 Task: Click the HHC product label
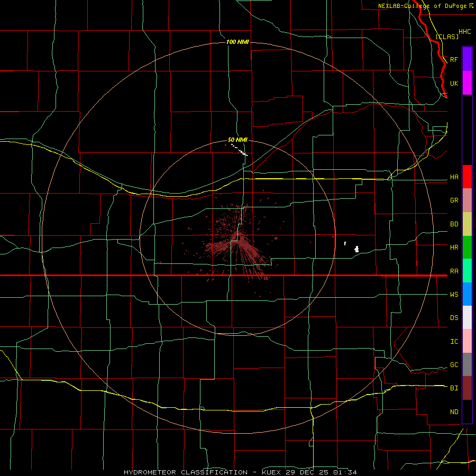click(465, 32)
